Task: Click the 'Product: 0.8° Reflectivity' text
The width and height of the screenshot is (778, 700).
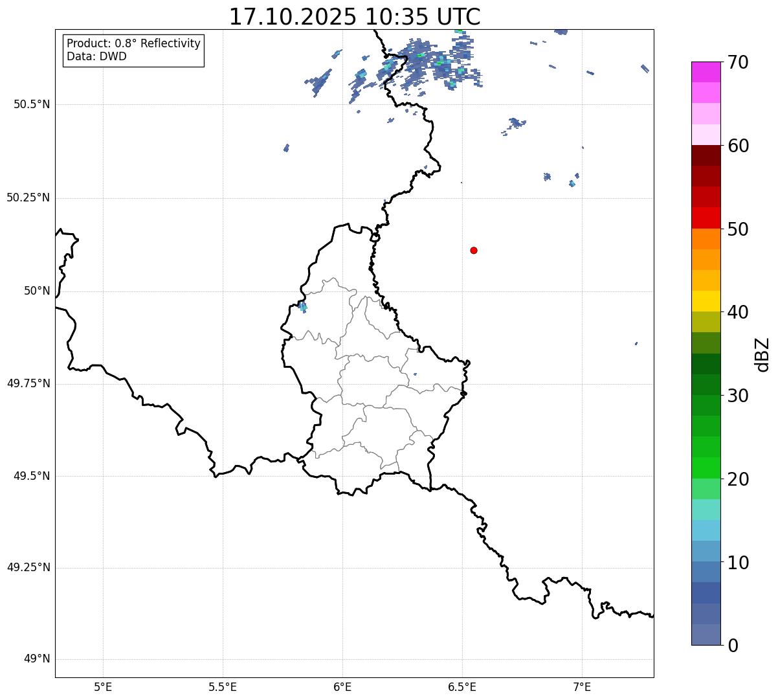Action: [133, 43]
